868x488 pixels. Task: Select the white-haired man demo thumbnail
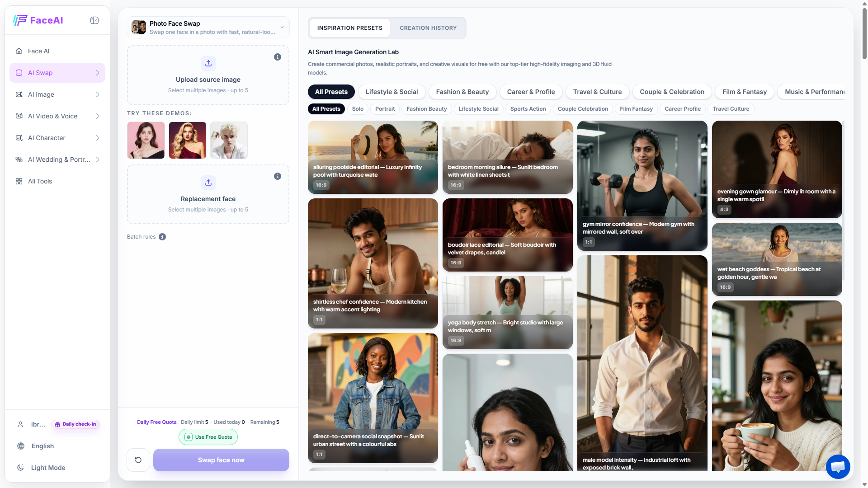point(229,140)
